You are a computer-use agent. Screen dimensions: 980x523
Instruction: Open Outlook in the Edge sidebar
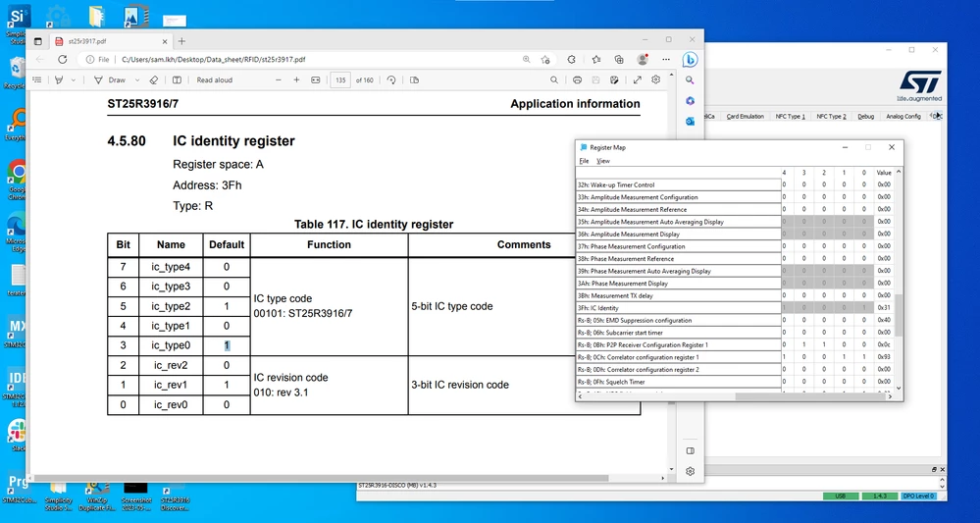coord(690,122)
